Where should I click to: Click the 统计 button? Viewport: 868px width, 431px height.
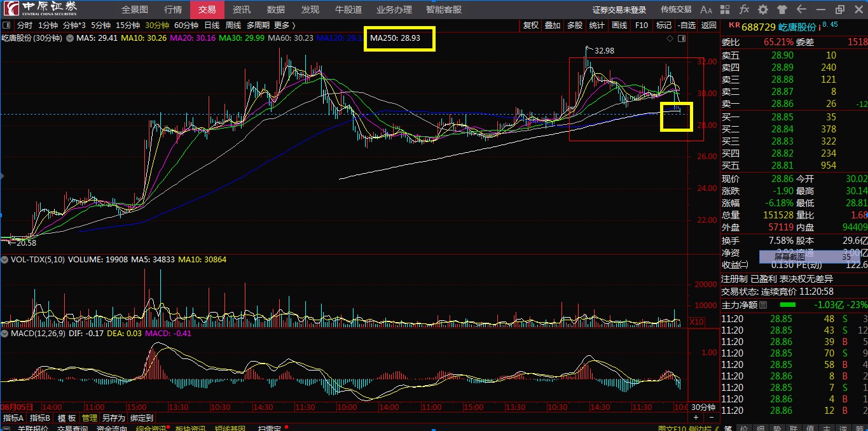tap(596, 25)
